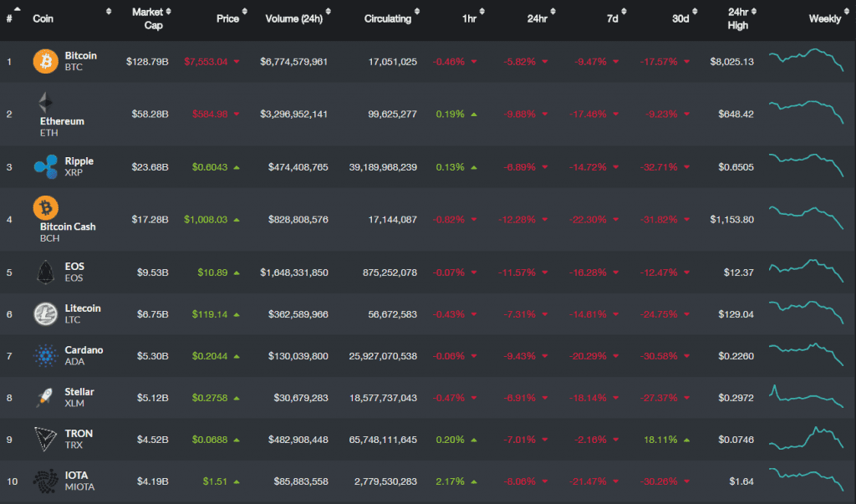Click TRON 30d change 18.11%
The width and height of the screenshot is (856, 504).
[660, 440]
